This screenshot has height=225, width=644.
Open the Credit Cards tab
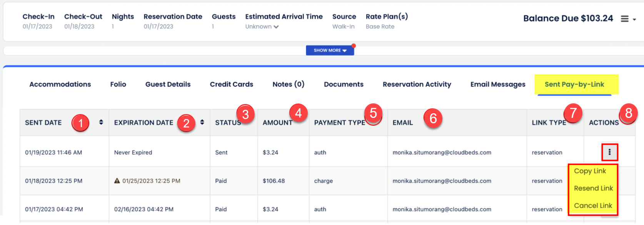pyautogui.click(x=231, y=84)
